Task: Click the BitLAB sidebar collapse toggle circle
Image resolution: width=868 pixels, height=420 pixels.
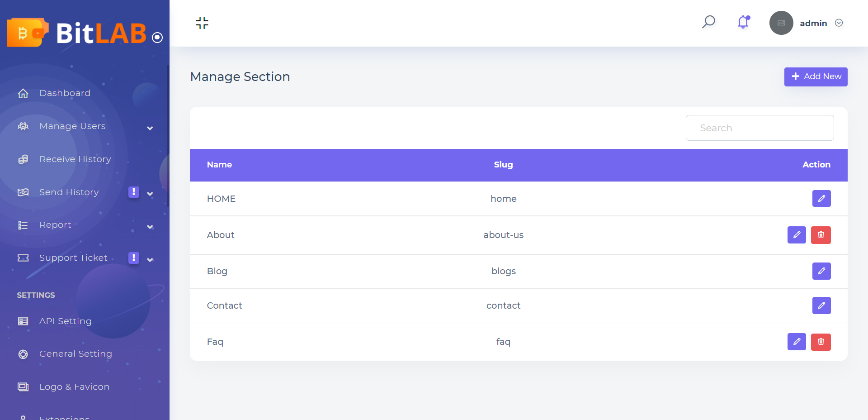Action: point(157,38)
